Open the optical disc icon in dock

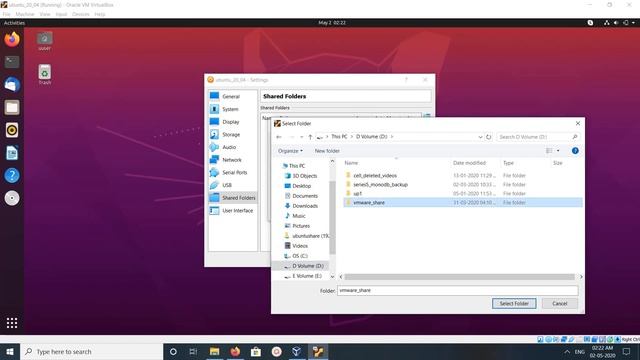(x=12, y=198)
